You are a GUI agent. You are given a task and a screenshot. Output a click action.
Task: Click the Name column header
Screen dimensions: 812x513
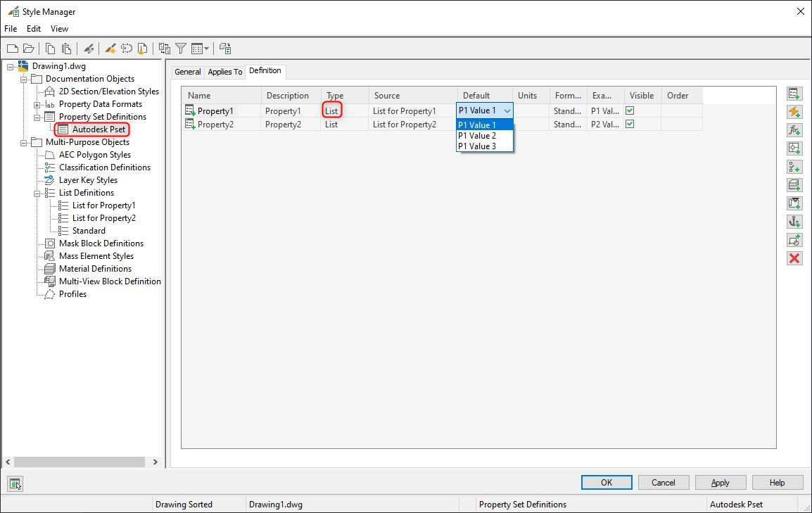[x=222, y=96]
